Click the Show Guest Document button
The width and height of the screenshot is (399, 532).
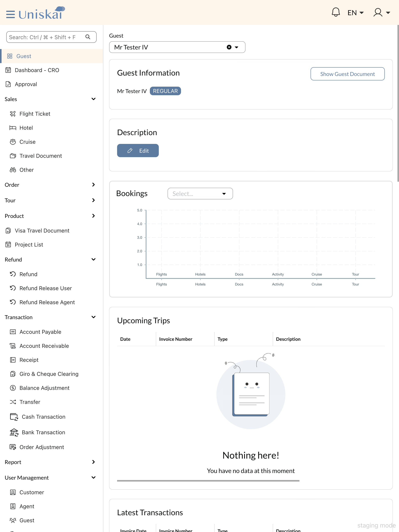tap(347, 74)
